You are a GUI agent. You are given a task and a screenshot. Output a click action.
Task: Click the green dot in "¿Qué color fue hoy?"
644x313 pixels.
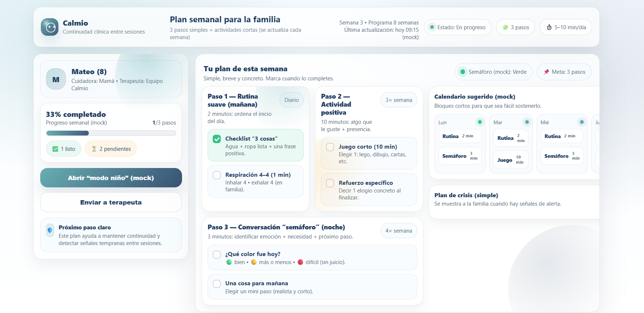pos(230,262)
